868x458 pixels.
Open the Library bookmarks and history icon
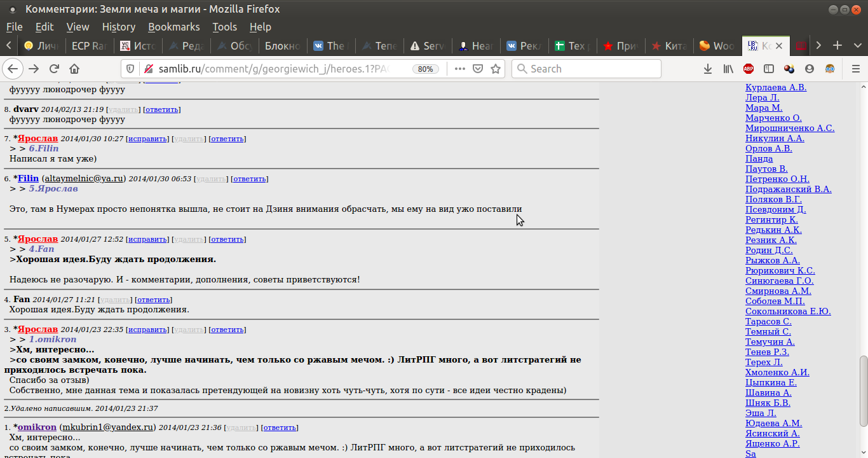point(728,69)
